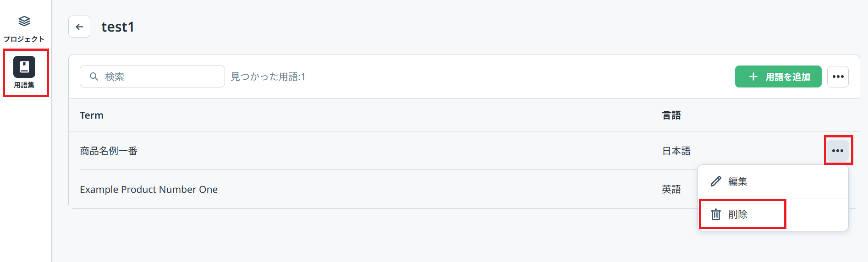Click the trash icon next to 削除
This screenshot has width=868, height=262.
tap(716, 214)
